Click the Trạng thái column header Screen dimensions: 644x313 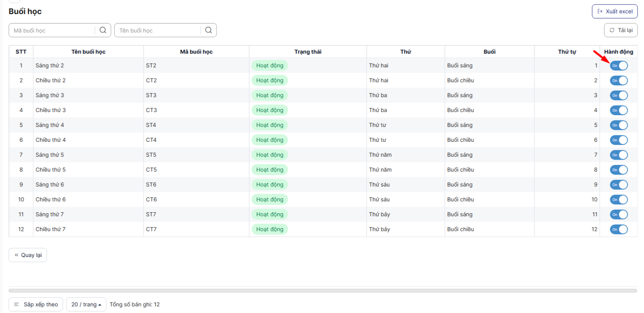click(308, 52)
